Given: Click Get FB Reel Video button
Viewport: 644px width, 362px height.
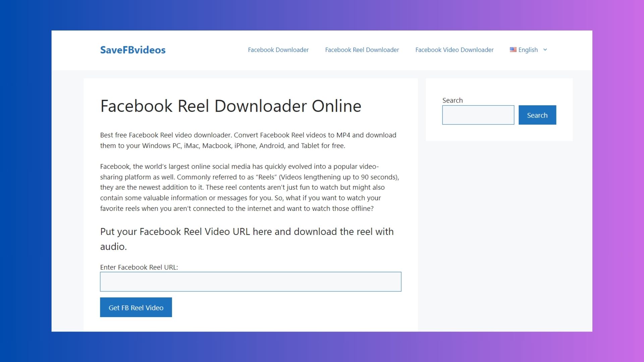Looking at the screenshot, I should click(x=136, y=307).
